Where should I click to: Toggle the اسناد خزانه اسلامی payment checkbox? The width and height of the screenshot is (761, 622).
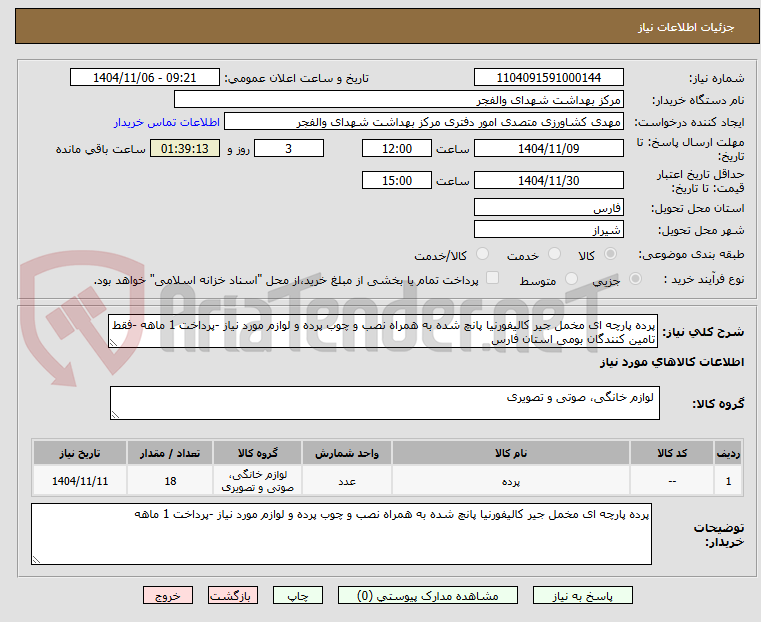tap(493, 278)
